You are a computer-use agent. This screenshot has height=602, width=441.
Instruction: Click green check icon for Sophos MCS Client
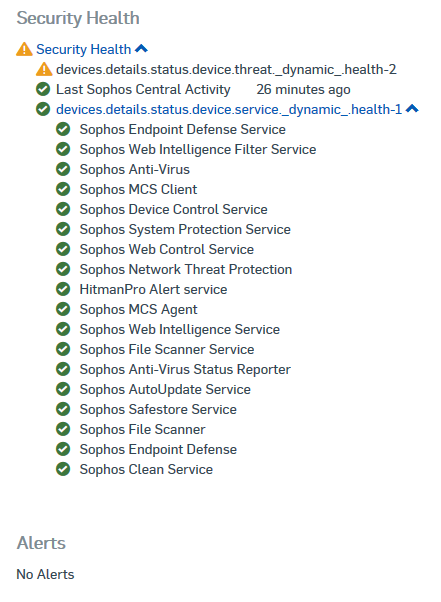[x=63, y=189]
